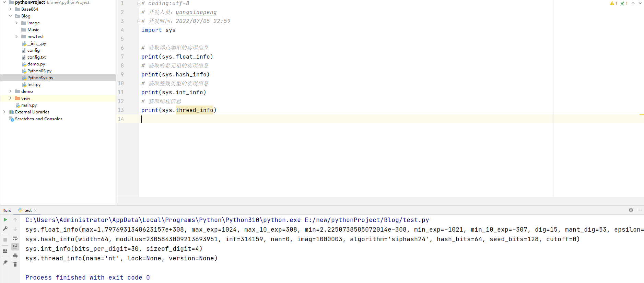Select the Music folder in project tree

[x=33, y=30]
